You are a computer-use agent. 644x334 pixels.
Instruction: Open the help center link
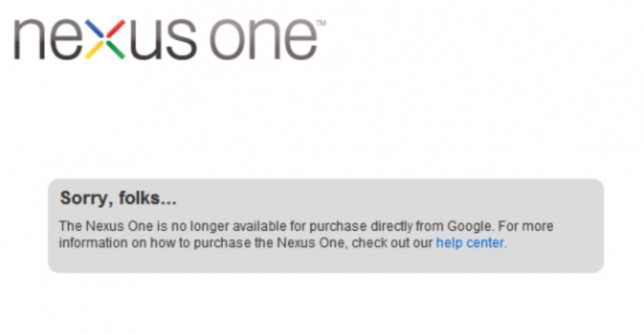coord(470,243)
